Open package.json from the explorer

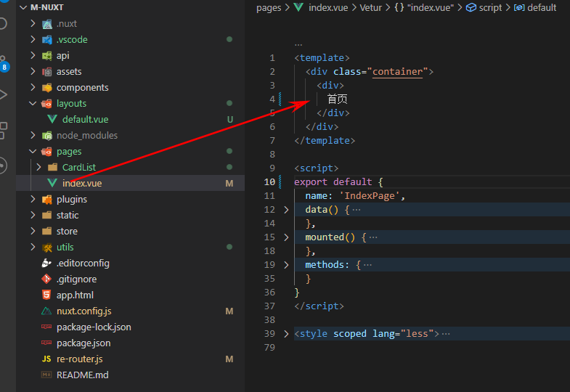(x=84, y=343)
